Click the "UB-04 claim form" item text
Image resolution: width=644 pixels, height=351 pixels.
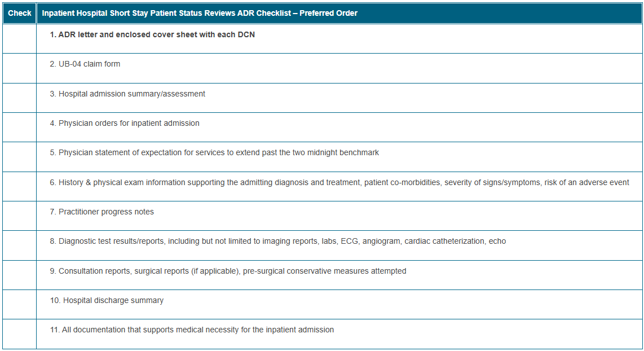(85, 64)
